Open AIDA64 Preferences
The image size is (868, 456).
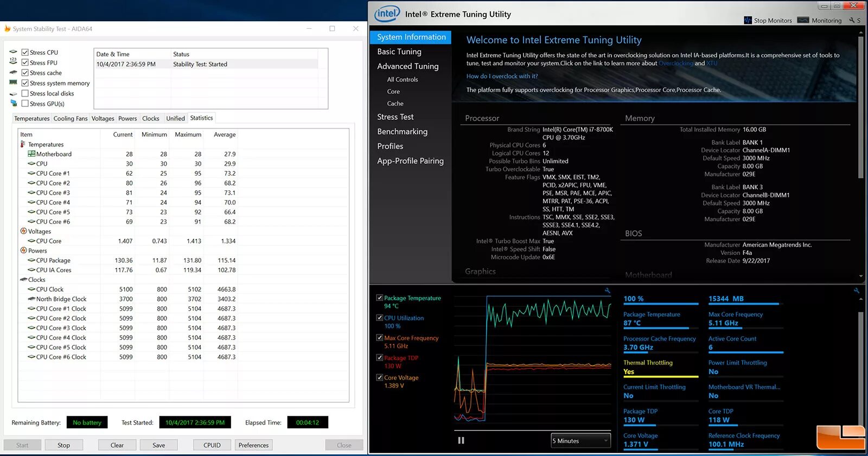[x=253, y=445]
